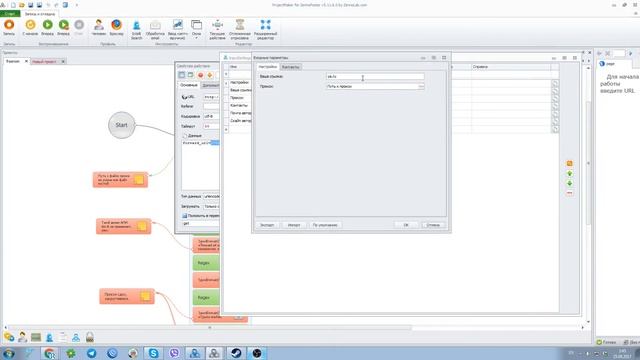Click the Импорт button
640x360 pixels.
coord(294,225)
